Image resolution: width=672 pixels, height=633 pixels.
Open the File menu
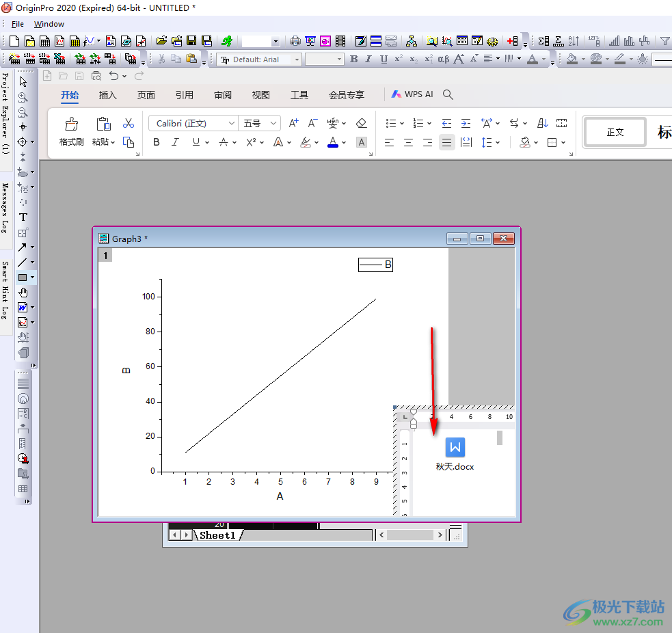pyautogui.click(x=18, y=24)
